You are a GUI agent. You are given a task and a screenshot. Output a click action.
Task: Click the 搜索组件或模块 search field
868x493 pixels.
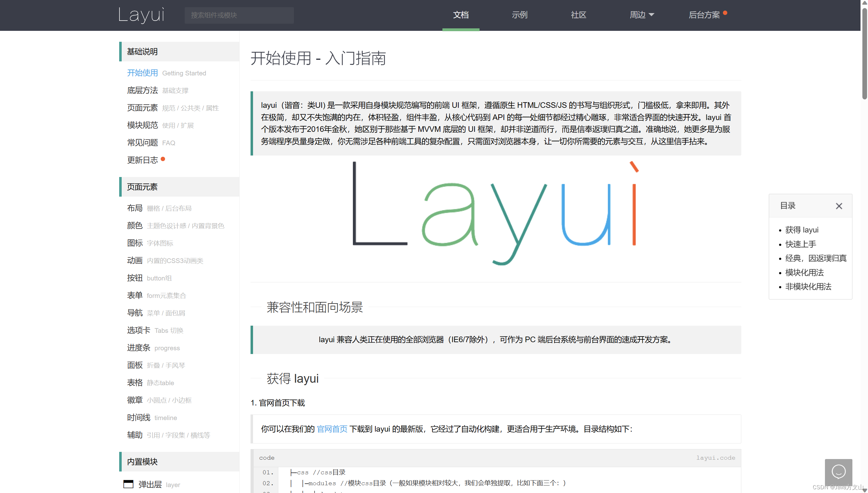point(239,15)
